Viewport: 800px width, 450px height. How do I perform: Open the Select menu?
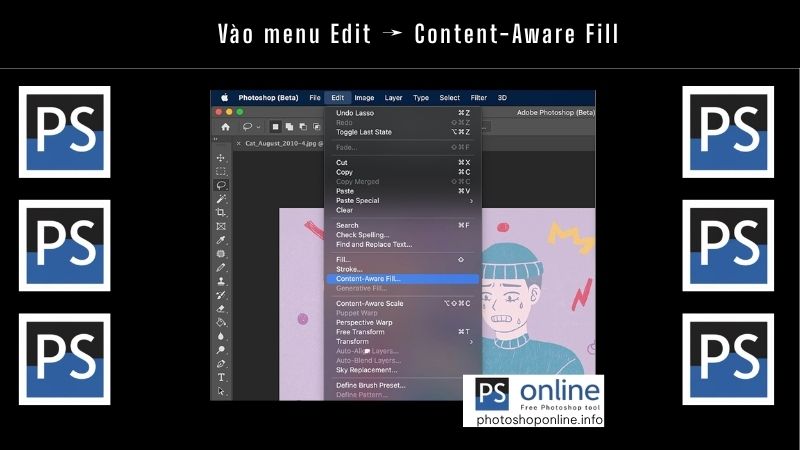pos(449,97)
